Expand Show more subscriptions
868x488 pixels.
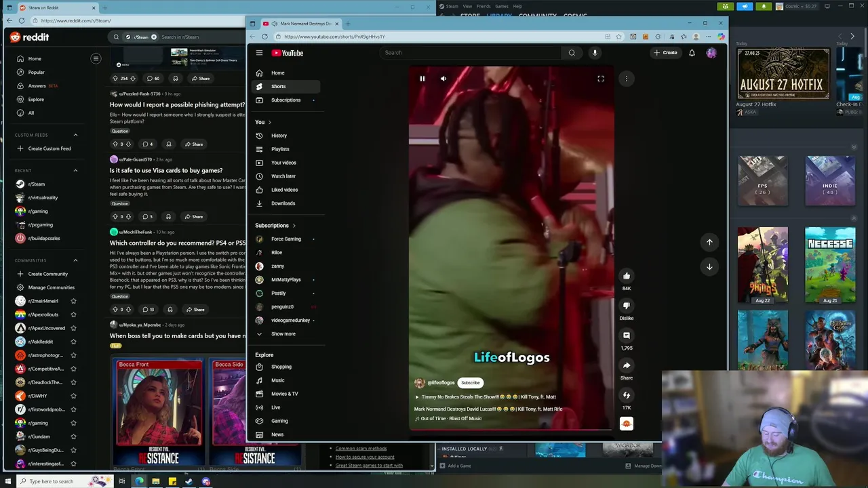coord(285,333)
